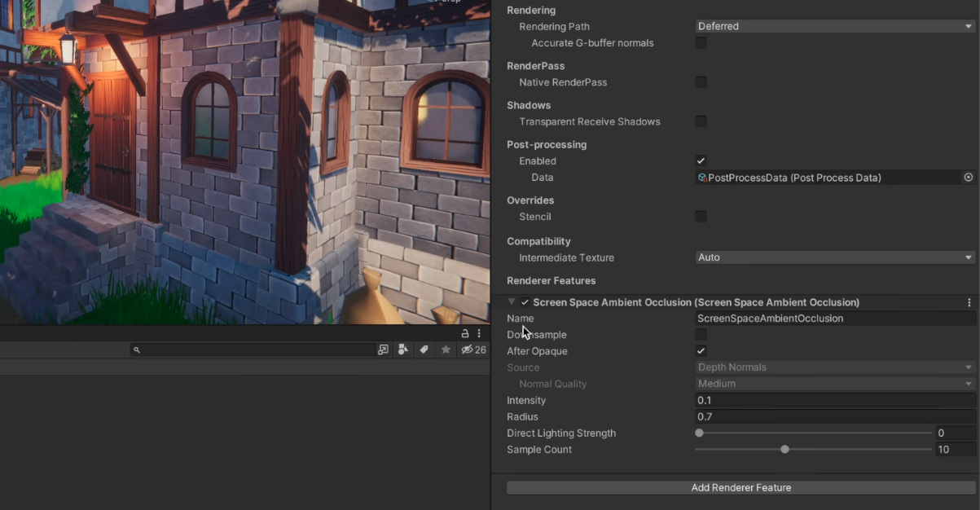
Task: Click the search by type icon
Action: click(x=402, y=350)
